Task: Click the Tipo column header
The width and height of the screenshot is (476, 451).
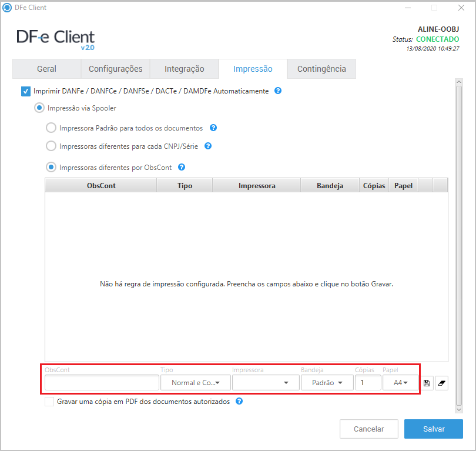Action: click(x=185, y=186)
